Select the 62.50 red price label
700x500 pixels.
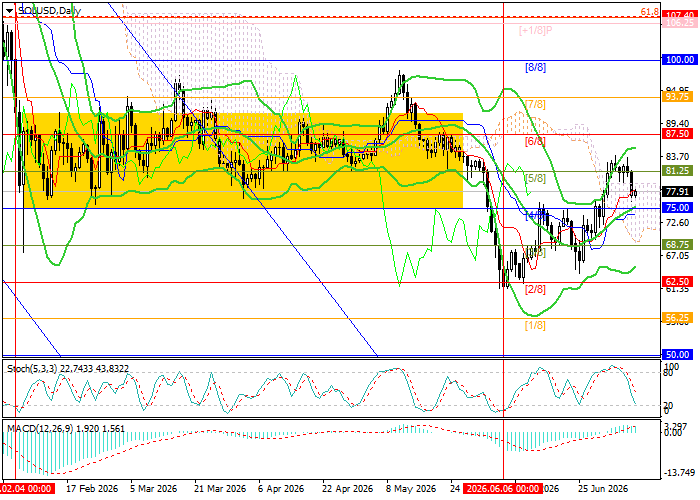677,282
